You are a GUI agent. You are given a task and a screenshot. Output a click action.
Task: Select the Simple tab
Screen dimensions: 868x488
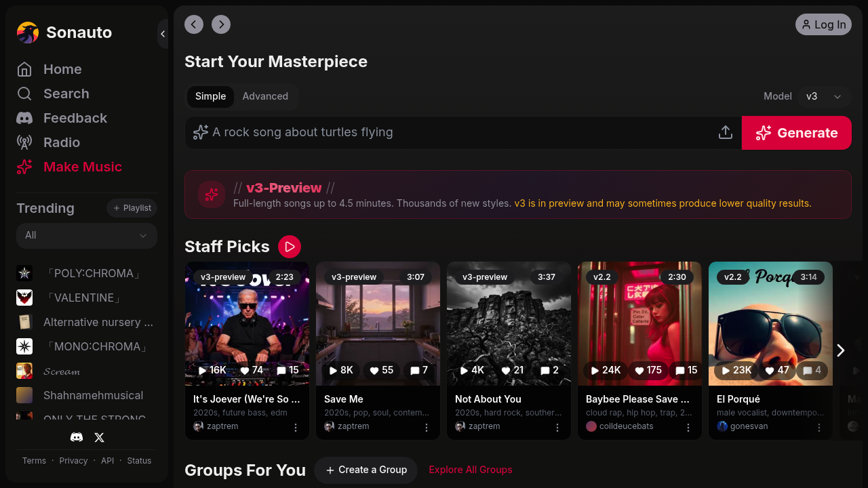tap(210, 96)
